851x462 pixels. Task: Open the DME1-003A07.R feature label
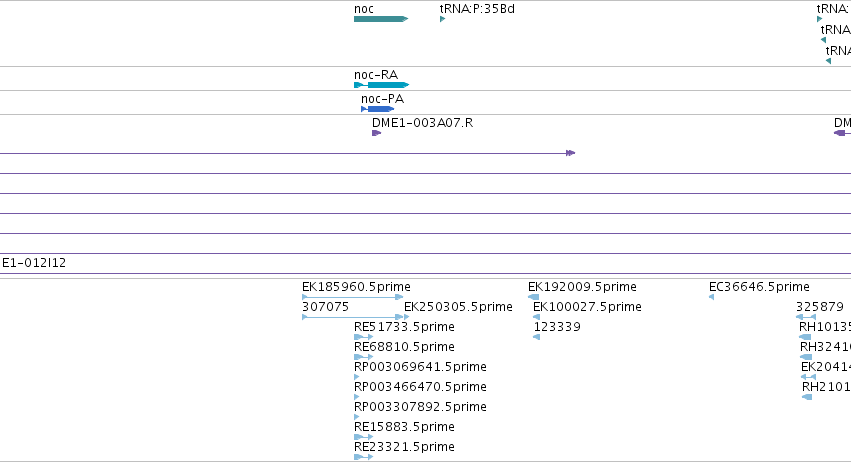[422, 123]
